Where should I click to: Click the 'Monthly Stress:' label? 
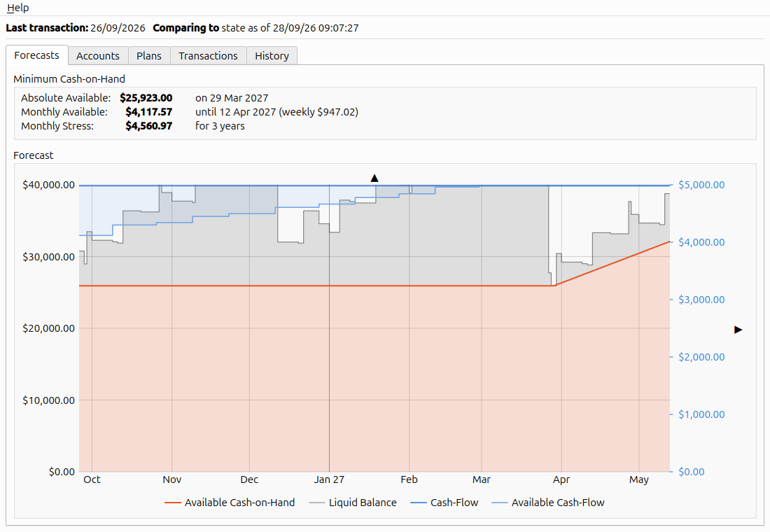pyautogui.click(x=57, y=126)
